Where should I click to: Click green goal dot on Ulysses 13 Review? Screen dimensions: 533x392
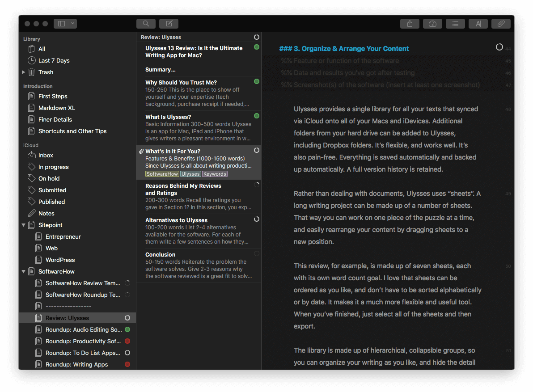[257, 47]
